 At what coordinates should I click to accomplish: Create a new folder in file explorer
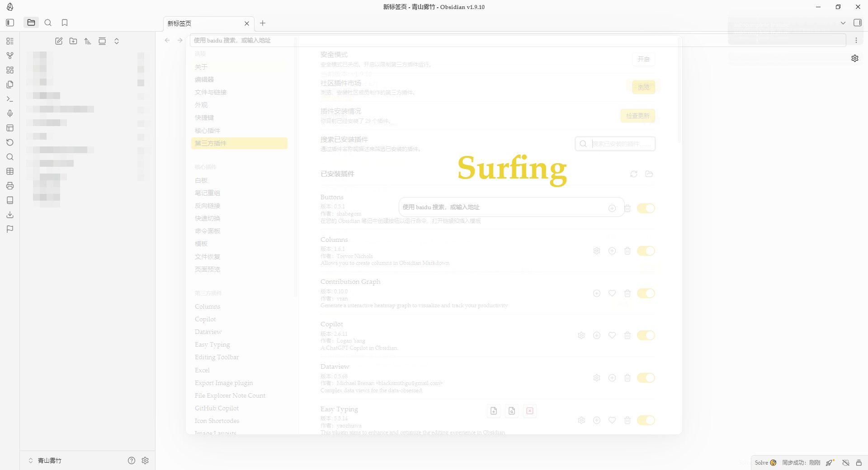click(x=73, y=41)
